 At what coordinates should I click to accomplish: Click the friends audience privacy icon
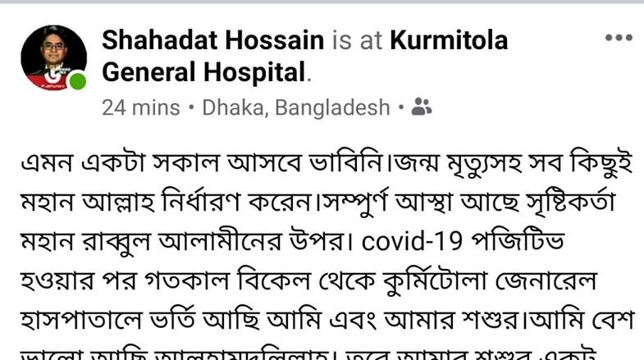coord(422,107)
